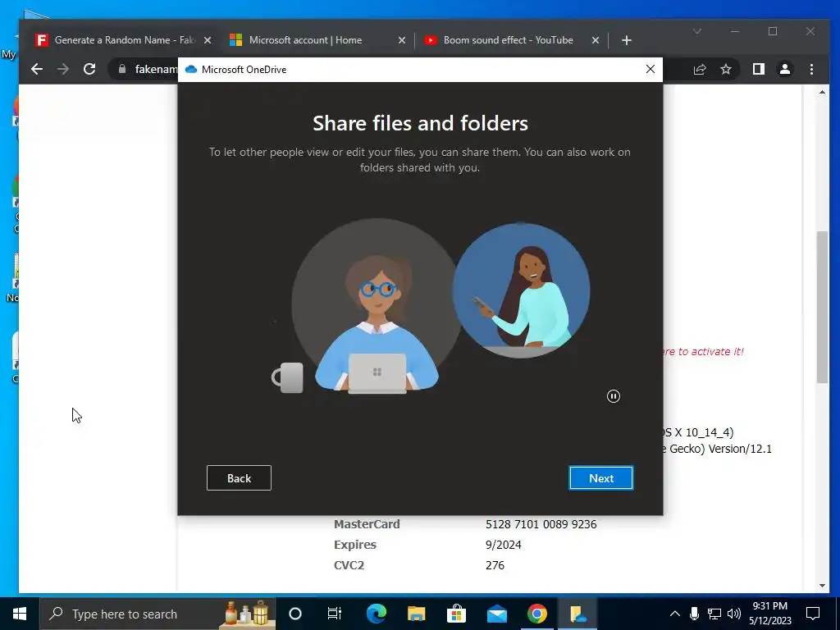Open Chrome profile menu

point(785,69)
